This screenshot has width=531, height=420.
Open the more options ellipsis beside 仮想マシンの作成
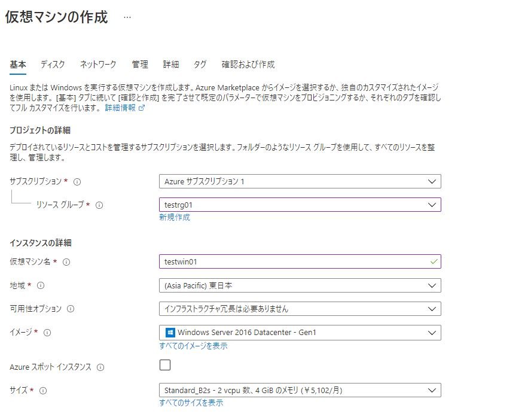click(127, 17)
